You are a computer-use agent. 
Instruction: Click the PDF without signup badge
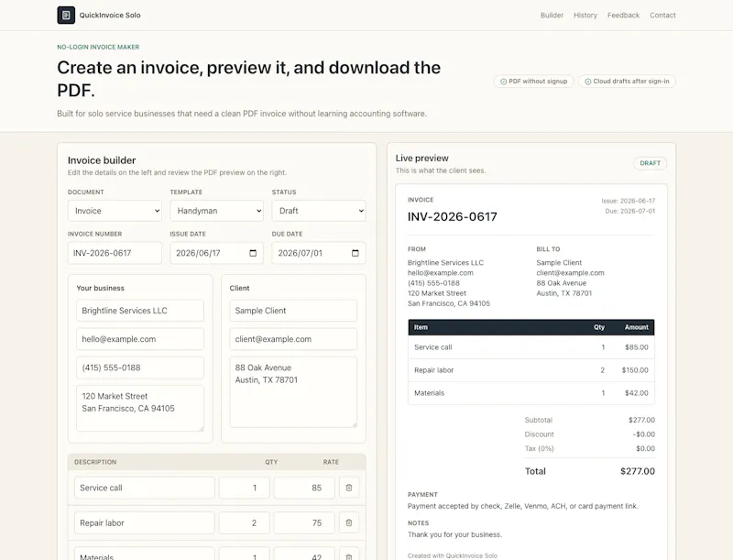click(x=533, y=82)
